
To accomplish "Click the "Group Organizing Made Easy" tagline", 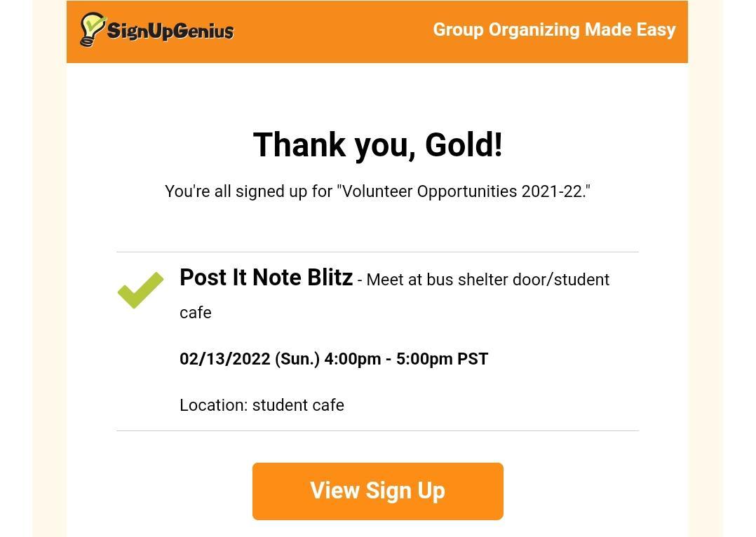I will point(554,30).
